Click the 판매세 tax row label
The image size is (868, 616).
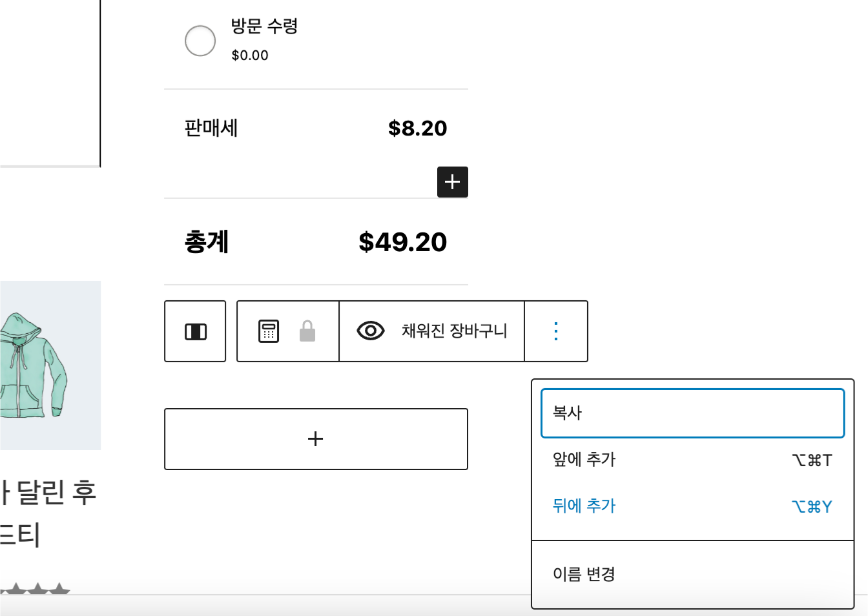[x=211, y=128]
